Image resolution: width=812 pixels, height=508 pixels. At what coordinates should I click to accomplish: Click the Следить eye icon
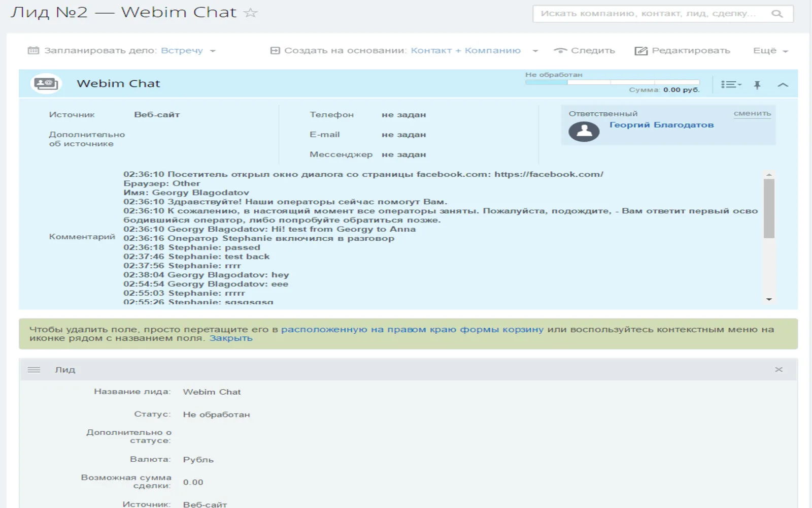pyautogui.click(x=560, y=50)
